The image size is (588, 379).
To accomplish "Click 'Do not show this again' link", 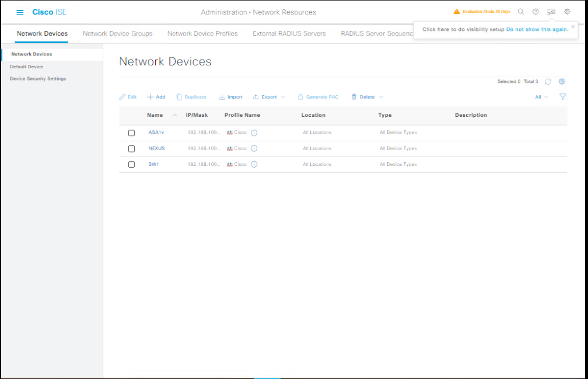I will (537, 29).
